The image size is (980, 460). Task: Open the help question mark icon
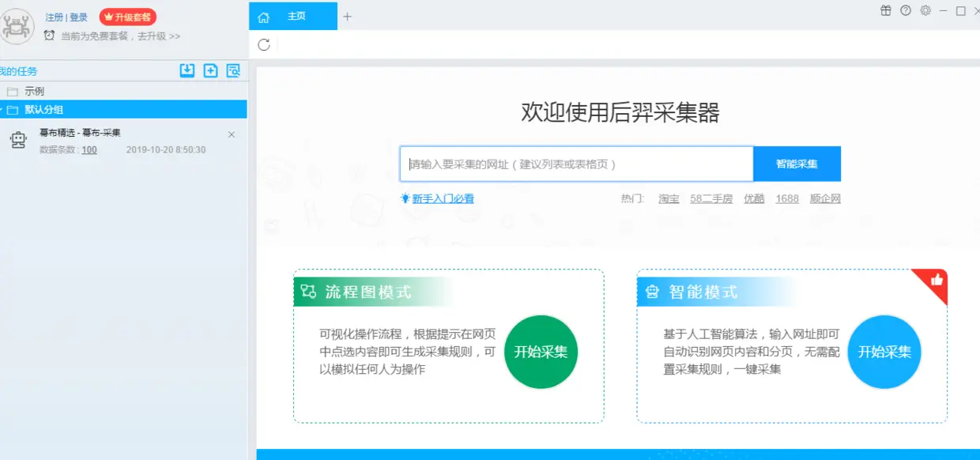(906, 10)
